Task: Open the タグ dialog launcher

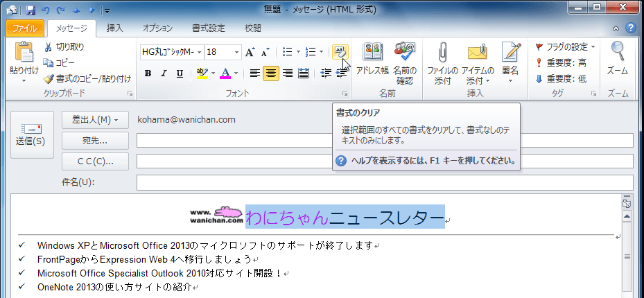Action: pos(593,94)
